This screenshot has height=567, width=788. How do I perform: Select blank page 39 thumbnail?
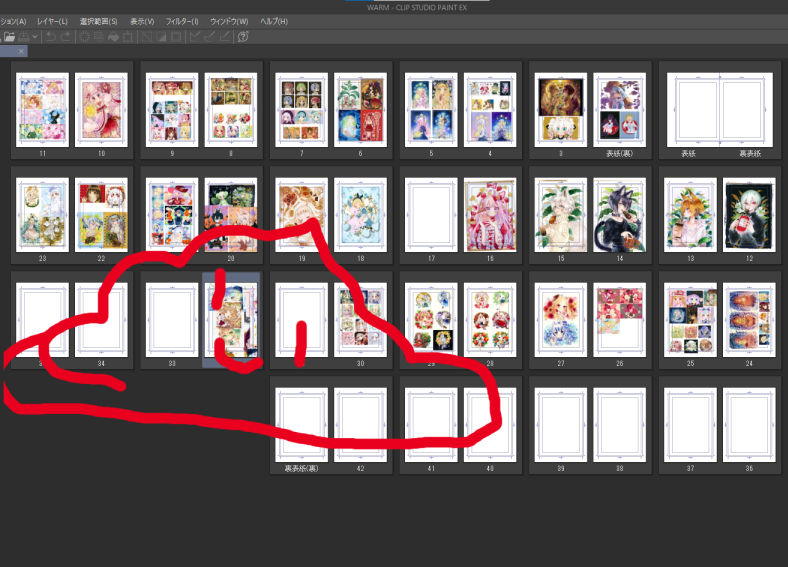pyautogui.click(x=561, y=425)
